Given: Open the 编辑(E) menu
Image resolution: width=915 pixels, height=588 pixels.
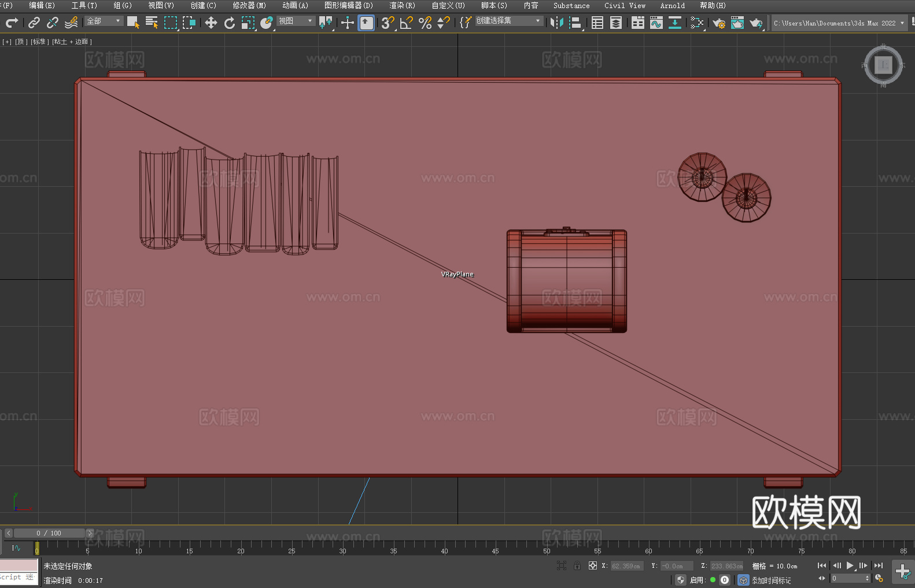Looking at the screenshot, I should click(x=42, y=5).
